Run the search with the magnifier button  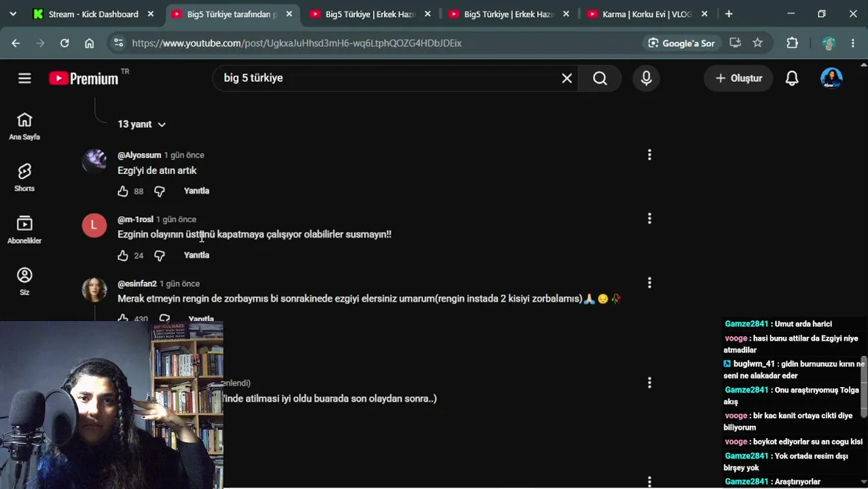coord(600,78)
